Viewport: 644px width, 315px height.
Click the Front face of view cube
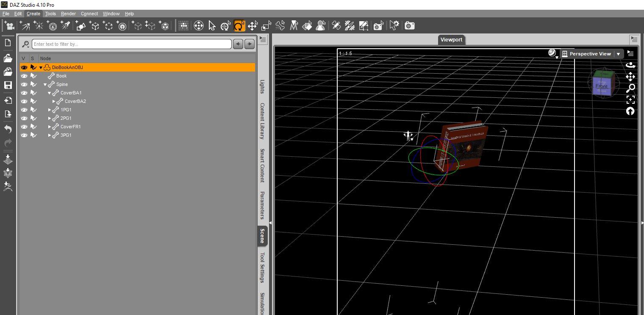[602, 86]
